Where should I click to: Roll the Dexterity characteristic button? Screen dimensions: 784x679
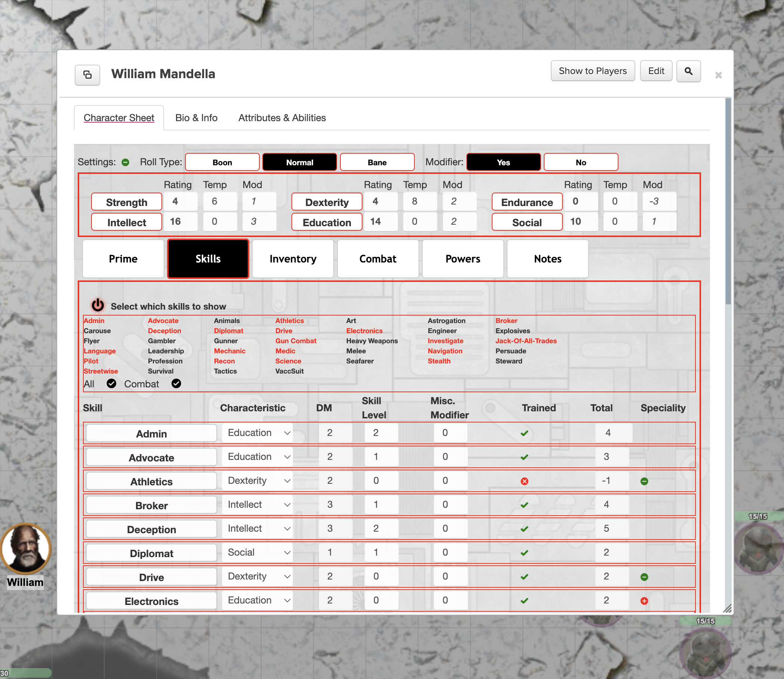click(x=327, y=202)
